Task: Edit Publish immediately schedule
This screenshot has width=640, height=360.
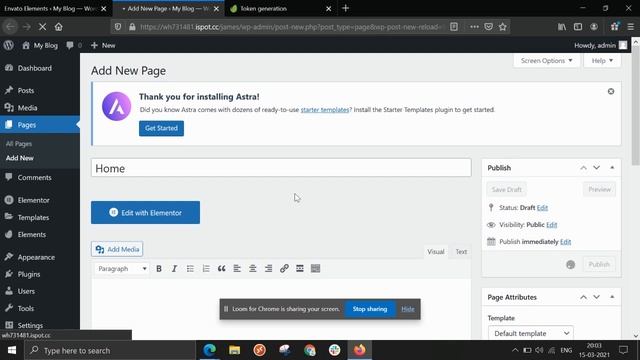Action: tap(565, 242)
